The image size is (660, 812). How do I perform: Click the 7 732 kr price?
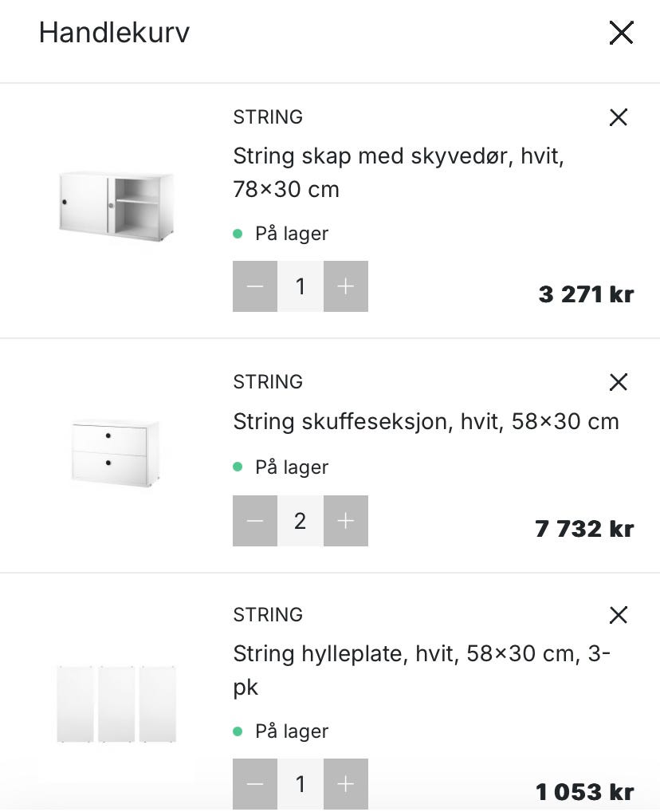(584, 529)
